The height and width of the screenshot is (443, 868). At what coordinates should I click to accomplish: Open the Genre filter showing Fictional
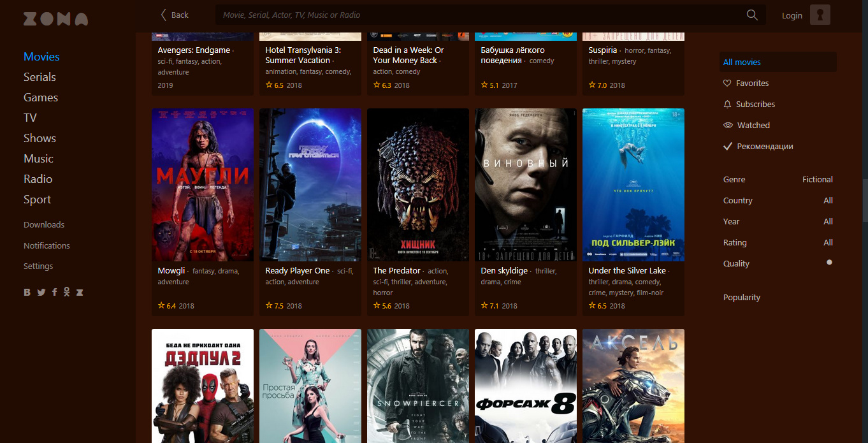778,179
